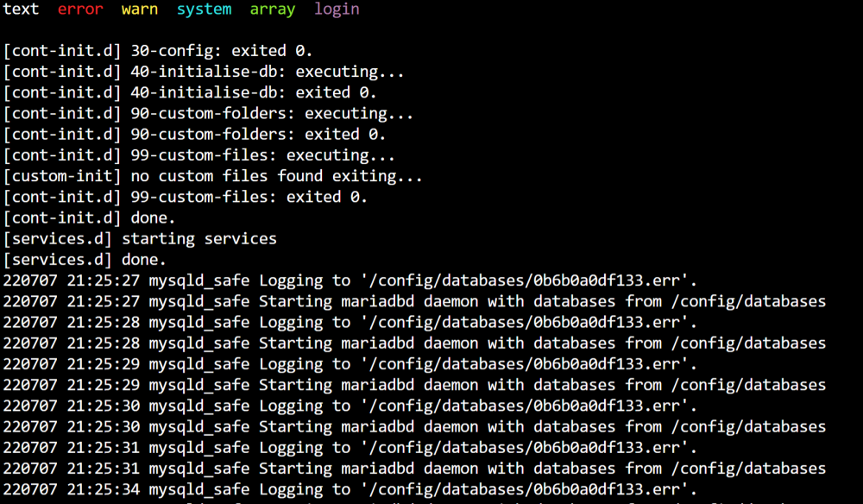Click the first 21:25:27 mysqld_safe Logging line
Viewport: 863px width, 504px height.
click(350, 280)
